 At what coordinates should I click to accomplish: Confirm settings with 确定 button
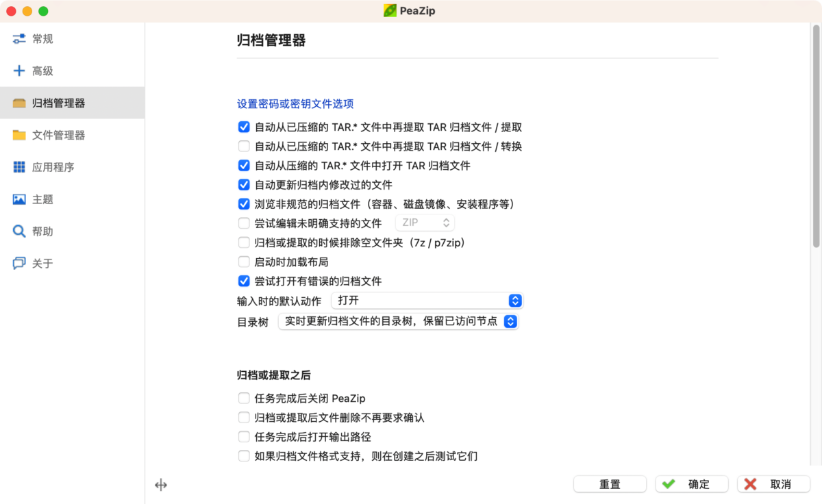(692, 484)
